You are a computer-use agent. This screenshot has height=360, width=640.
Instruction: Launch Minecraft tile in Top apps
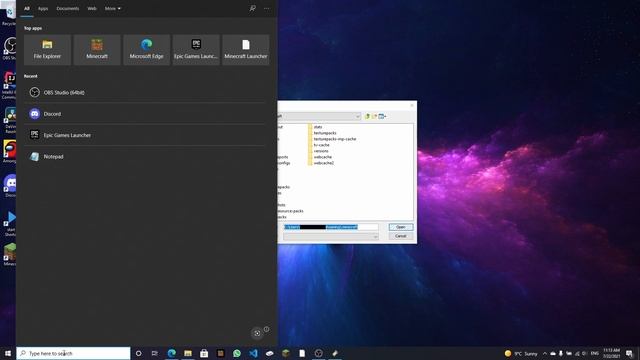97,50
